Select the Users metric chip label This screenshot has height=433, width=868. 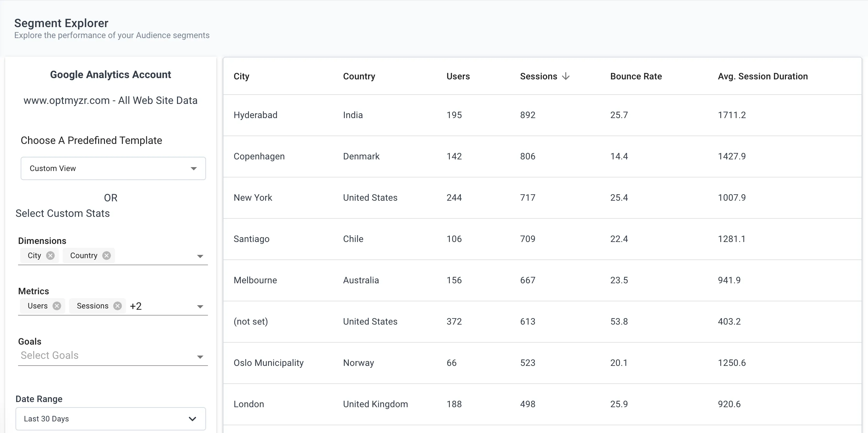point(37,306)
